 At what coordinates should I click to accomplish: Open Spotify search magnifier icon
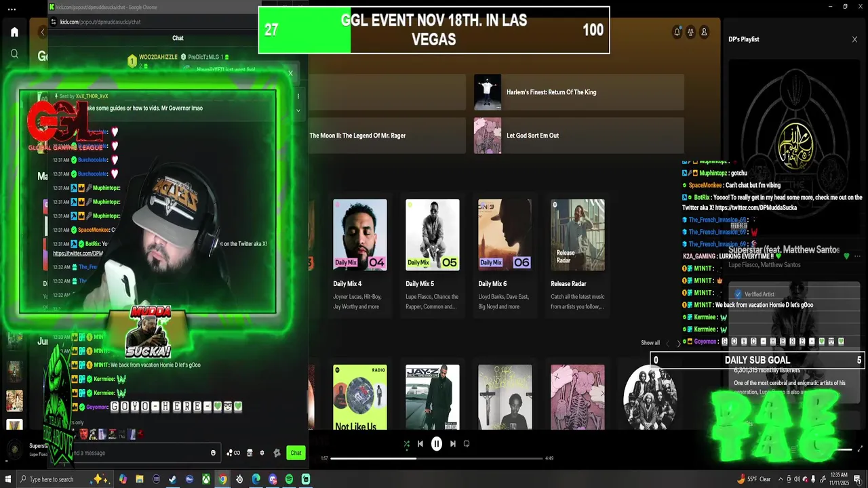[x=14, y=54]
